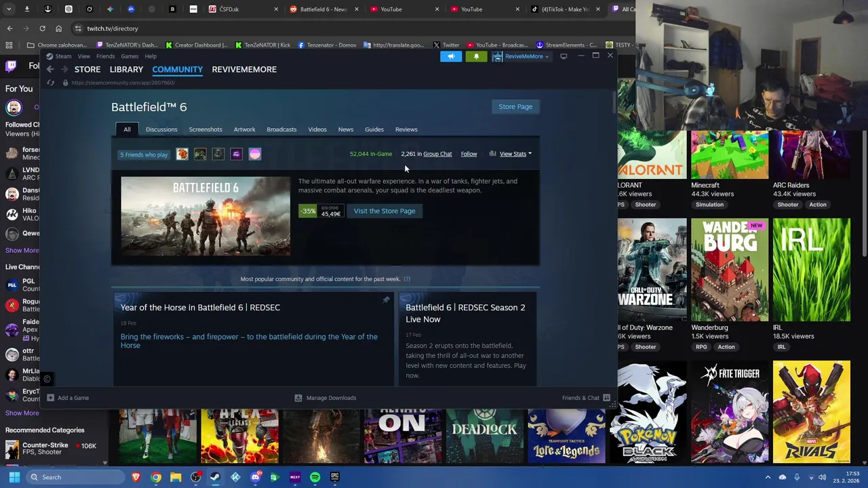Viewport: 868px width, 488px height.
Task: Open the View menu in Steam
Action: pyautogui.click(x=84, y=56)
